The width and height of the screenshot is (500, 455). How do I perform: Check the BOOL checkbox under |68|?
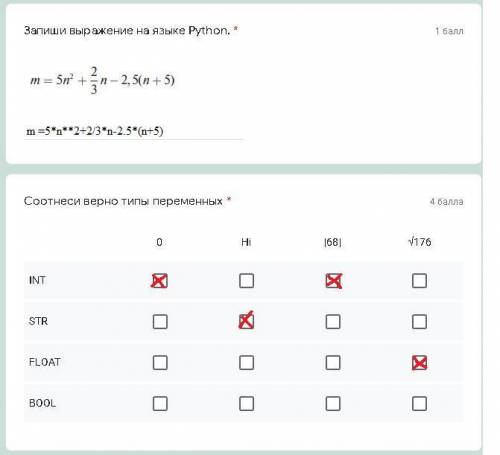pos(333,404)
